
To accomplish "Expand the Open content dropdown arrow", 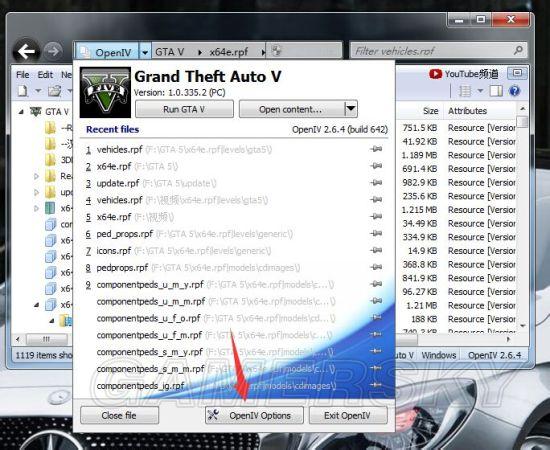I will 351,109.
